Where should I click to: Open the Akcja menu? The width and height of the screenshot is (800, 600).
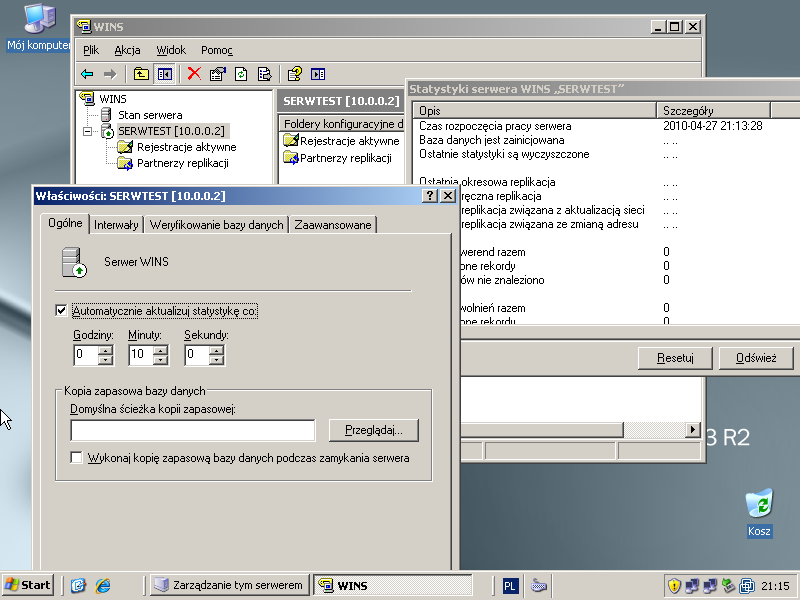coord(127,50)
